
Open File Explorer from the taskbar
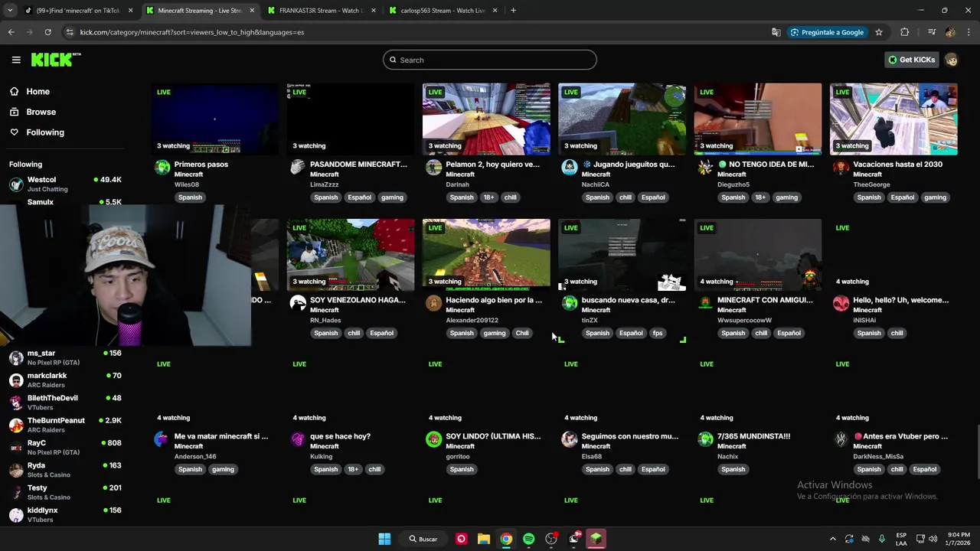[x=484, y=539]
